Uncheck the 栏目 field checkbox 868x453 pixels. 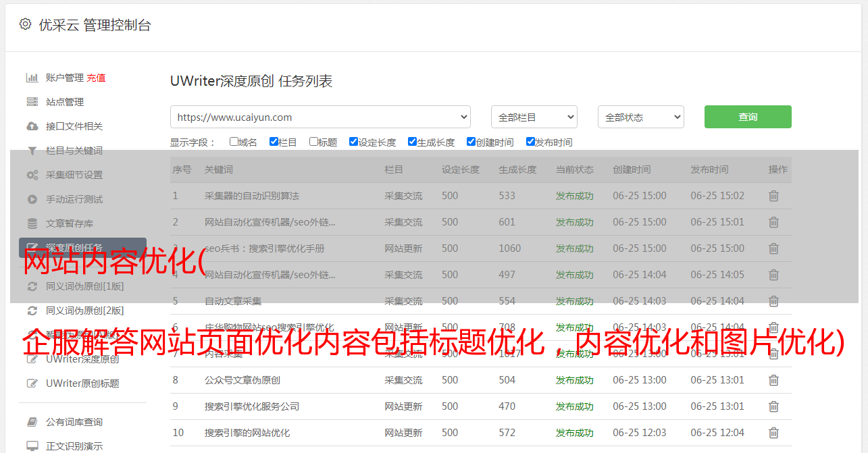pos(274,142)
